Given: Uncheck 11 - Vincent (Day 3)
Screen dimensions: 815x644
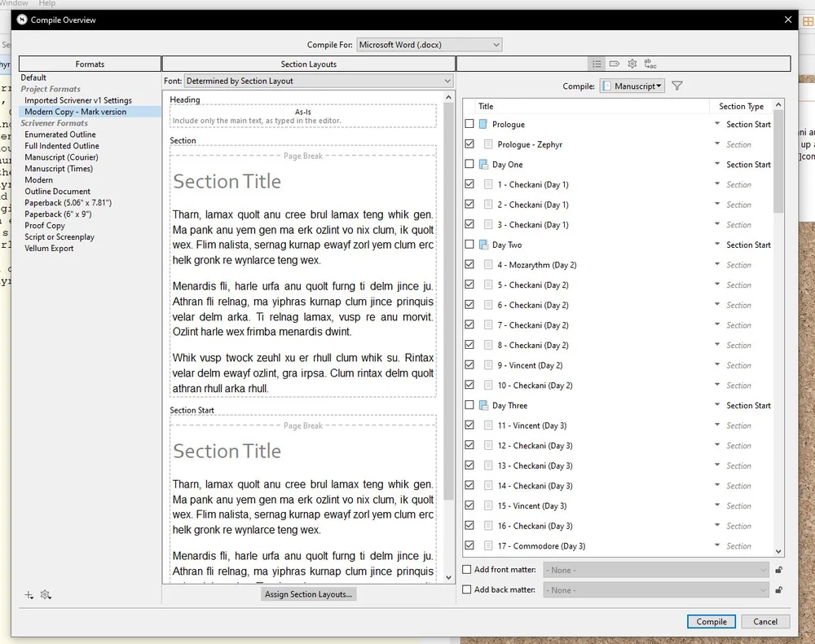Looking at the screenshot, I should pyautogui.click(x=469, y=425).
